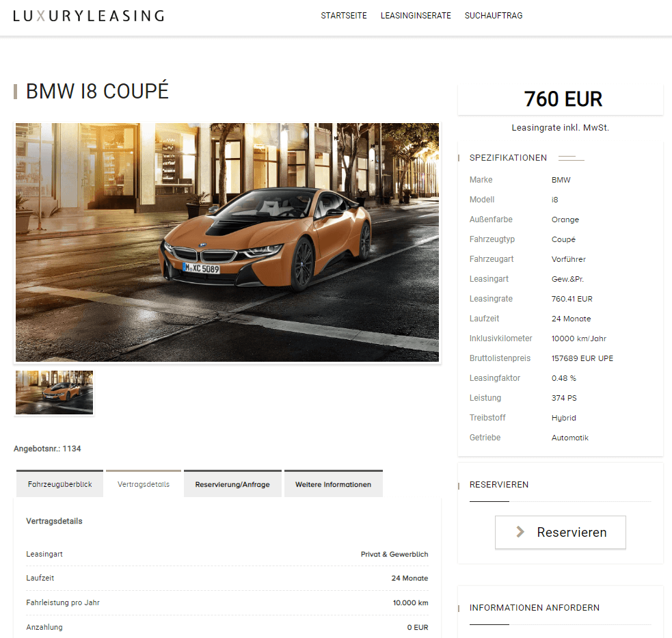
Task: Click the Außenfarbe value 'Orange'
Action: click(x=565, y=220)
